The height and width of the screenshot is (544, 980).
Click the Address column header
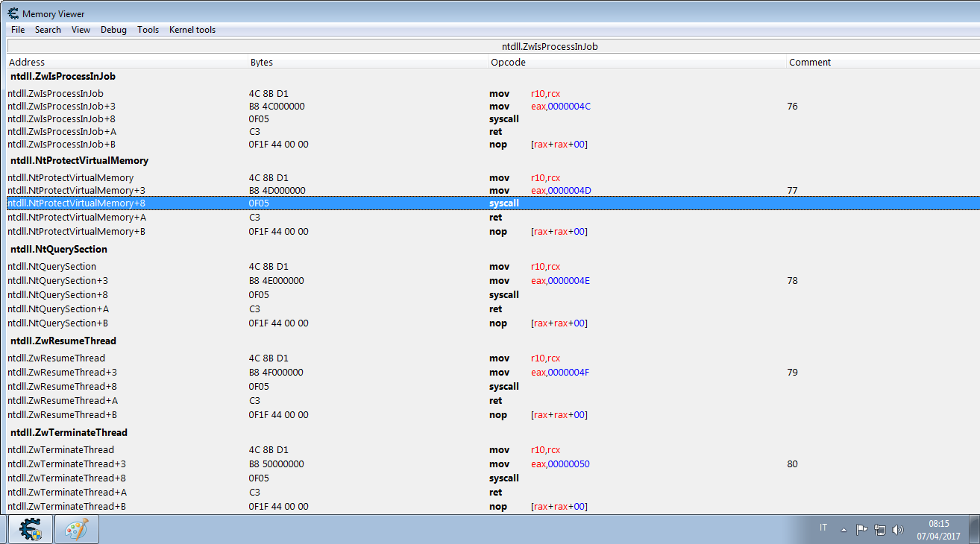(x=27, y=63)
